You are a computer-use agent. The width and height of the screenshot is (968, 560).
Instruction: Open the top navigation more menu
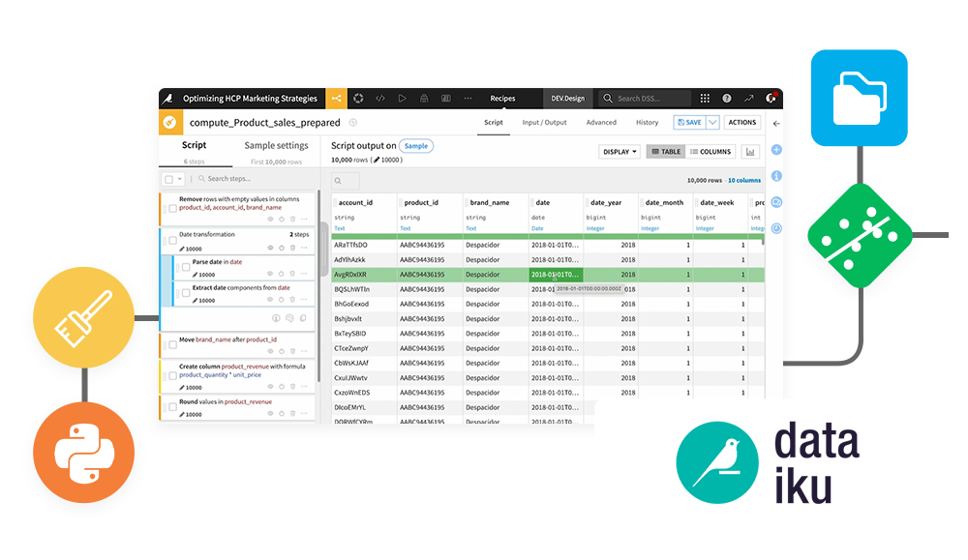pyautogui.click(x=468, y=99)
